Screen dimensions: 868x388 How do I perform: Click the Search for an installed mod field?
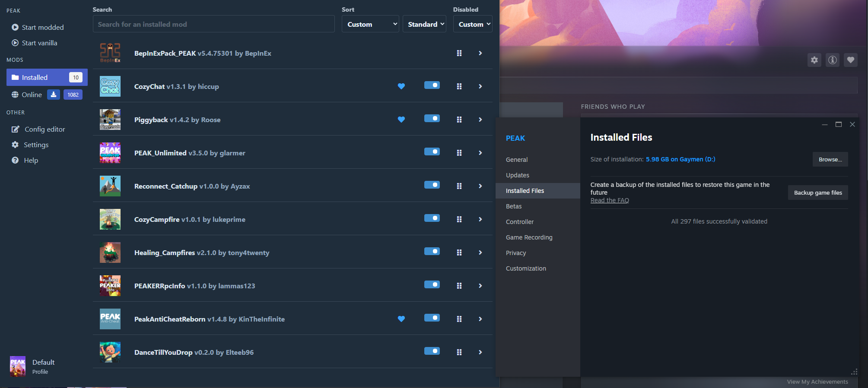click(x=214, y=24)
